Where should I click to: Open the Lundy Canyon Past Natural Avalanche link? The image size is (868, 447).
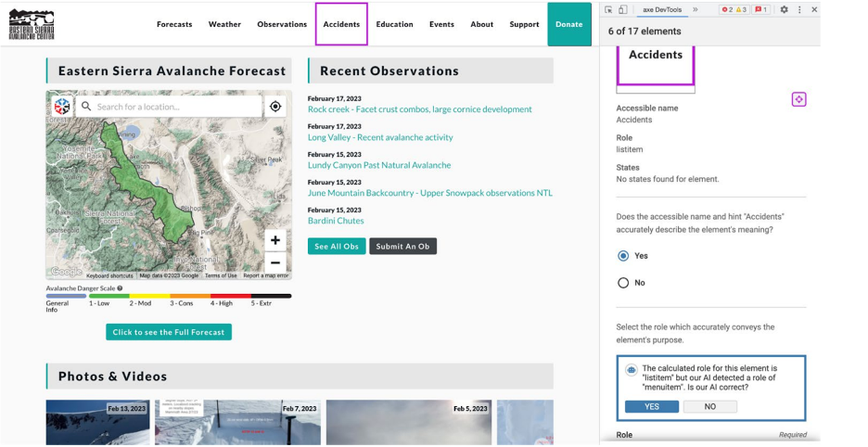(379, 165)
